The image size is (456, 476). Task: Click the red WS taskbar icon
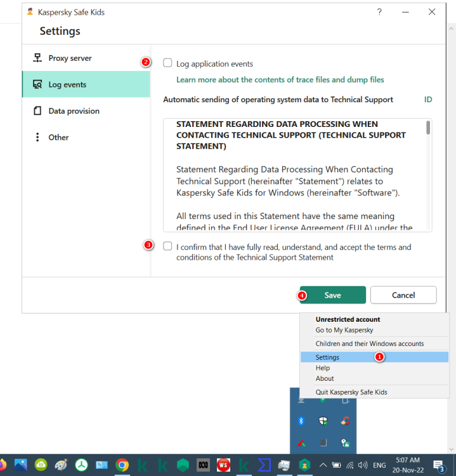click(223, 465)
